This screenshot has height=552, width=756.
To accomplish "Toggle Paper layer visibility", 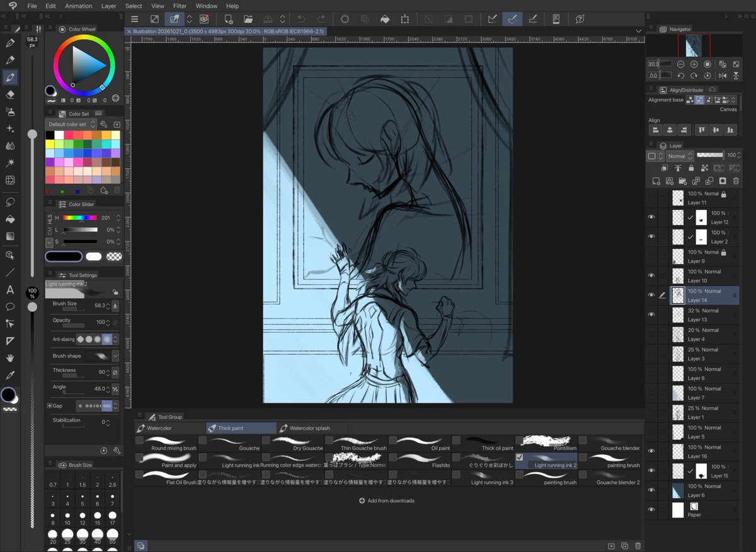I will (x=651, y=510).
